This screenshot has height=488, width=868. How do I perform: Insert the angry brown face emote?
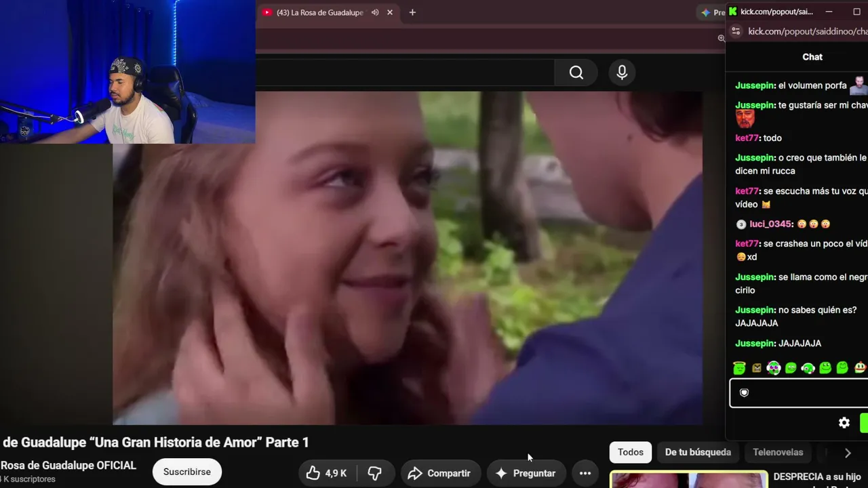point(757,368)
